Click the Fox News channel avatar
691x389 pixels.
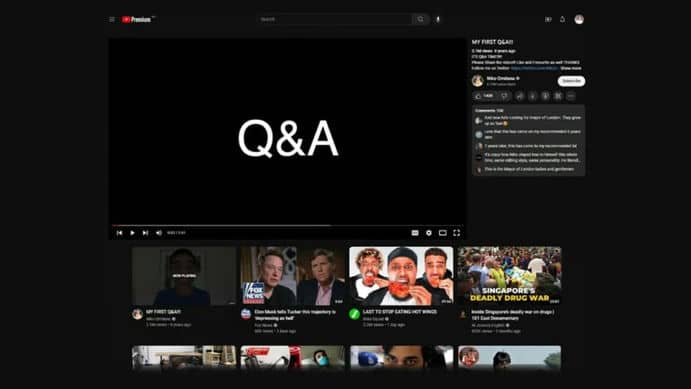click(x=246, y=314)
